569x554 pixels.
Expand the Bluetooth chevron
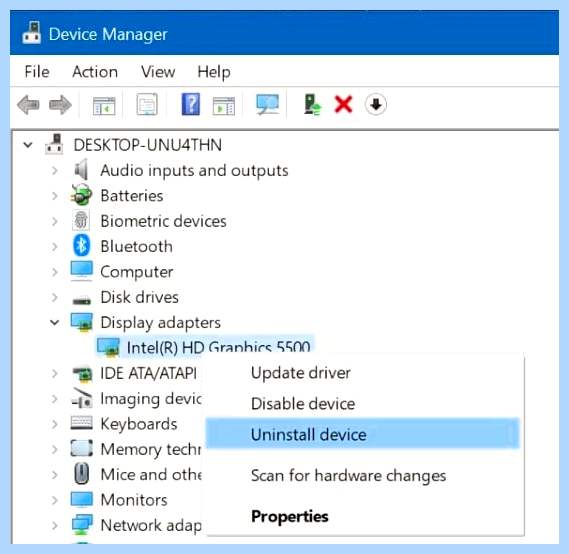(55, 246)
